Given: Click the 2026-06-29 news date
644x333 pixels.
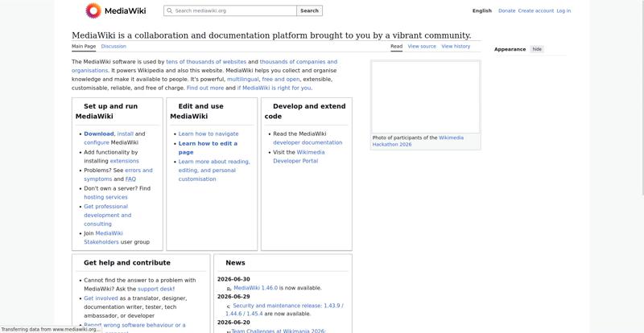Looking at the screenshot, I should (x=233, y=297).
